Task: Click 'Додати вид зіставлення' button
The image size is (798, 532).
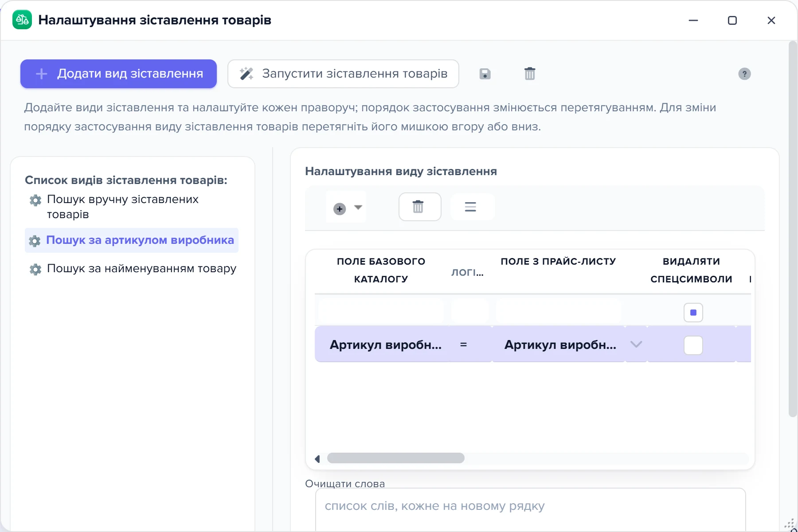Action: tap(118, 74)
